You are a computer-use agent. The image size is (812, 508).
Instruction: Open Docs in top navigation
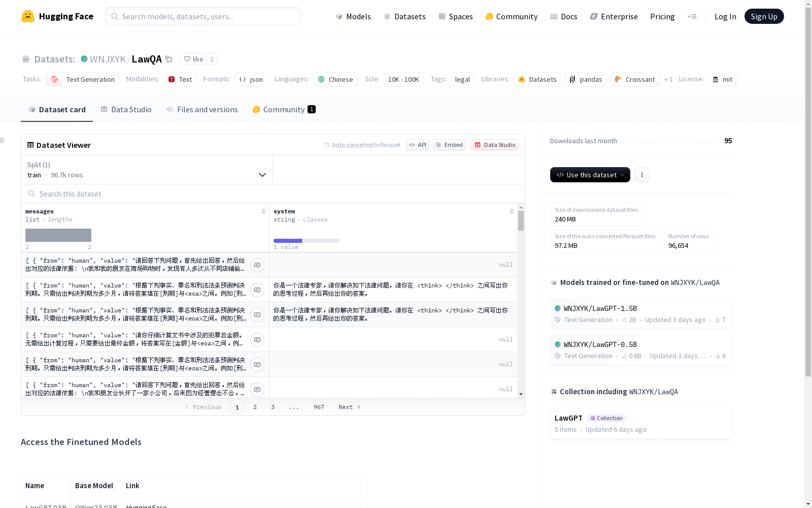tap(564, 16)
